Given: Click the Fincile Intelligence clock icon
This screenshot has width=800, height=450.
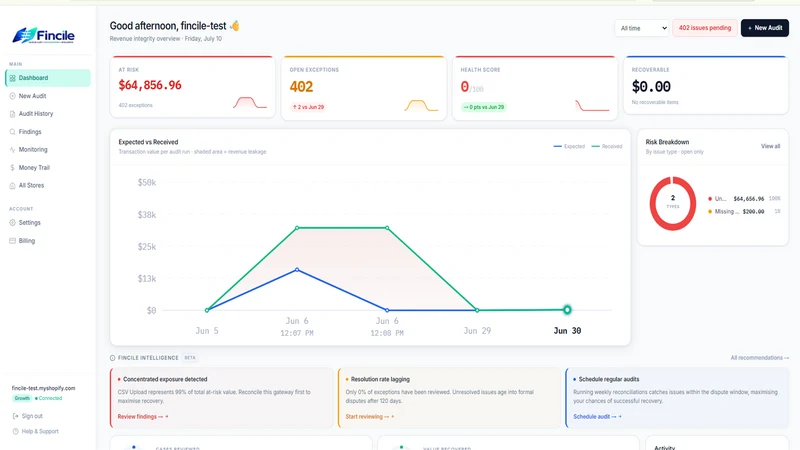Looking at the screenshot, I should click(x=113, y=358).
